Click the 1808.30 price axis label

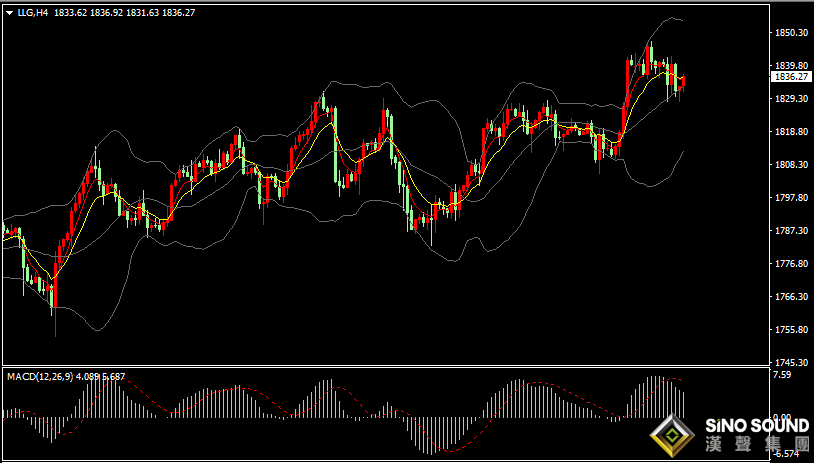[791, 165]
